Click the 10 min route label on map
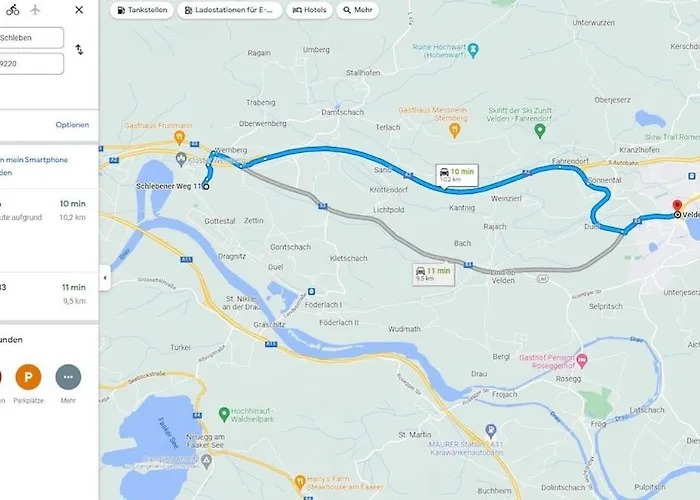The height and width of the screenshot is (500, 700). click(x=457, y=175)
